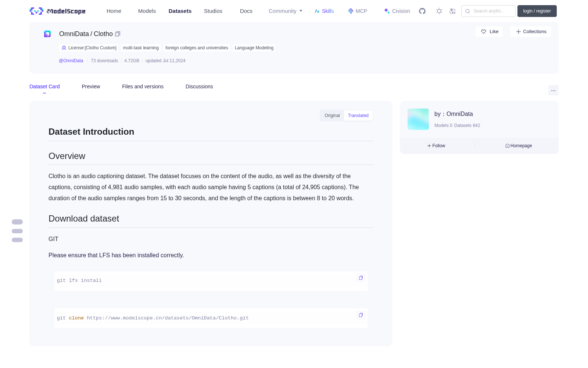Click the OmniData dataset avatar icon
Viewport: 588px width, 368px height.
click(x=47, y=34)
